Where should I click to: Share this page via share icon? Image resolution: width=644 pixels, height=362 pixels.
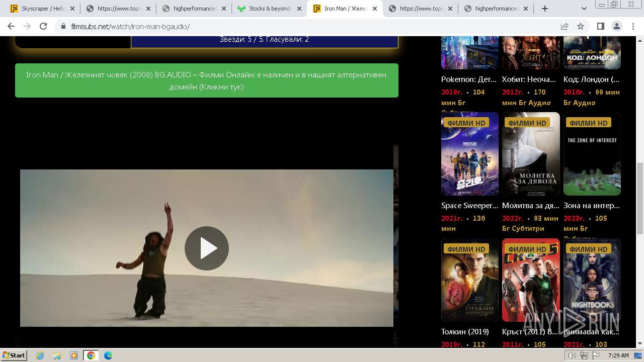coord(565,26)
